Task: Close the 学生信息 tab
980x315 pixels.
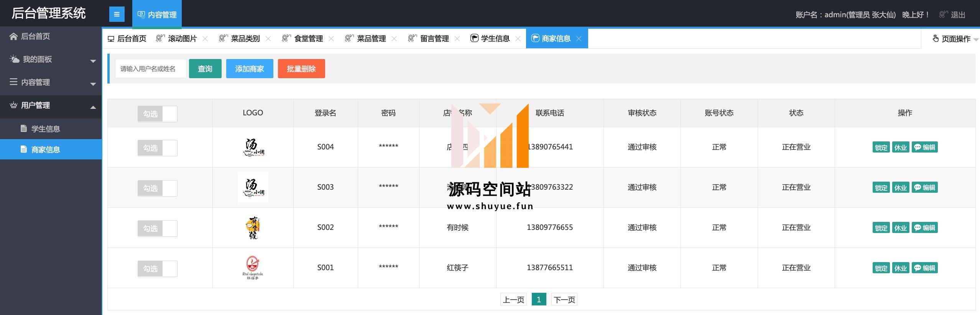Action: pyautogui.click(x=518, y=39)
